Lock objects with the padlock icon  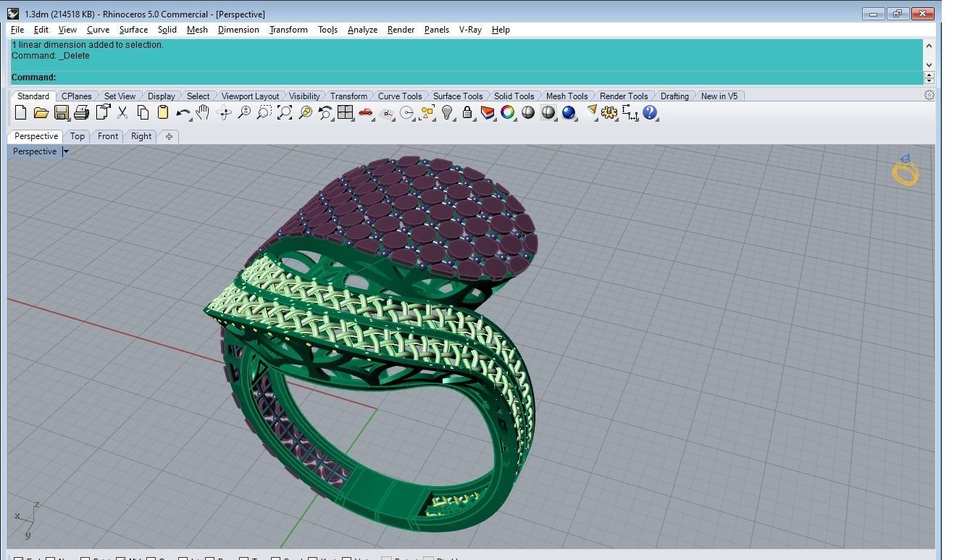(467, 112)
